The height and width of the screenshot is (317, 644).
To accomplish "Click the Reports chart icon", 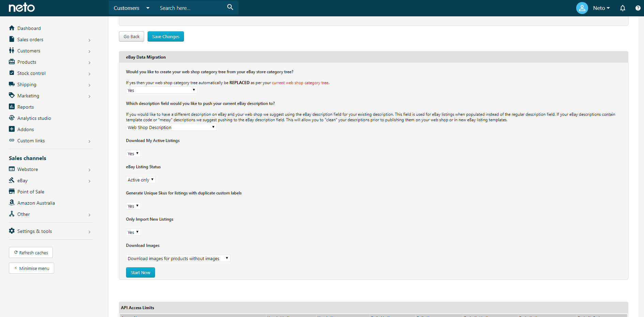I will (12, 107).
